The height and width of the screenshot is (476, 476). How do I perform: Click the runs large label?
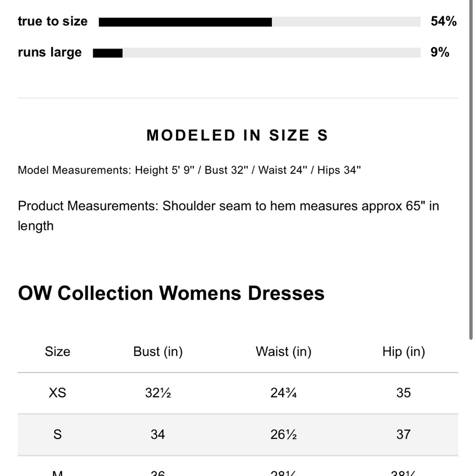tap(50, 52)
